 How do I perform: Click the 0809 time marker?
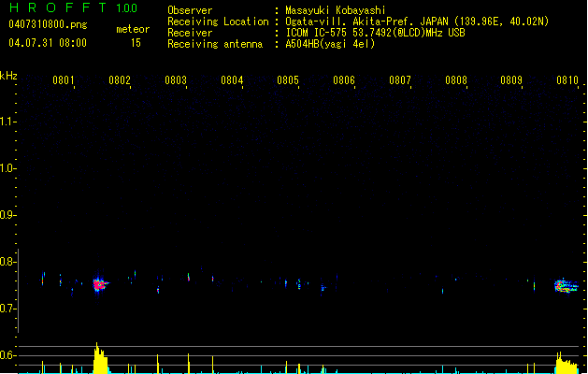tap(511, 80)
